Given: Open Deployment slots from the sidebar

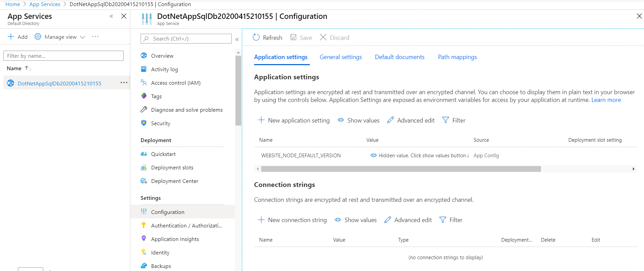Looking at the screenshot, I should [x=172, y=167].
